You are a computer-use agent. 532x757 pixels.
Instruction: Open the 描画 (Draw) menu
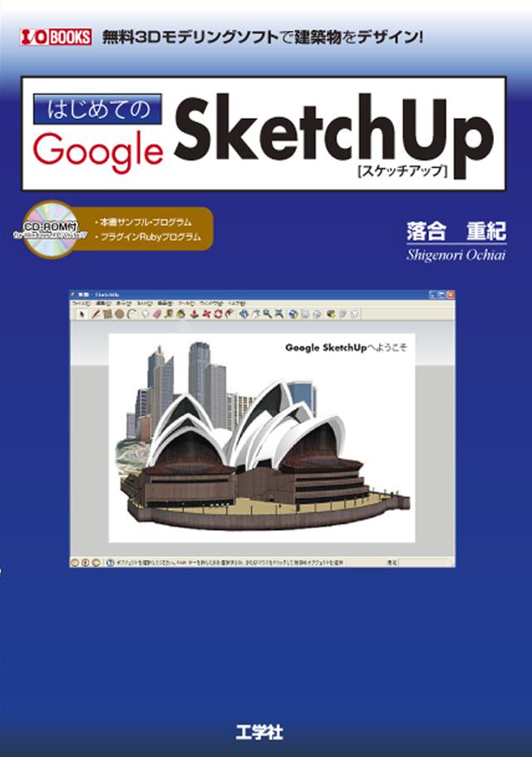165,303
